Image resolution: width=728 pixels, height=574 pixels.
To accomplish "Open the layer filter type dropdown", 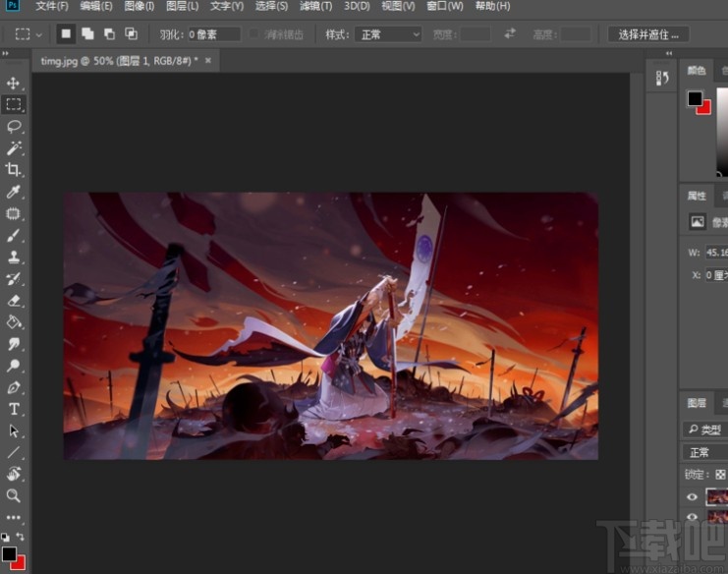I will click(x=705, y=430).
